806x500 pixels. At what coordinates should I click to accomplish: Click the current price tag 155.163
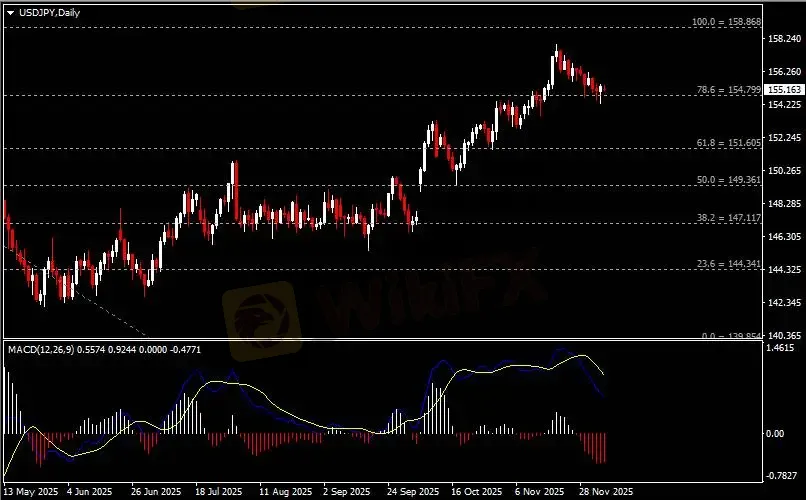pos(784,89)
